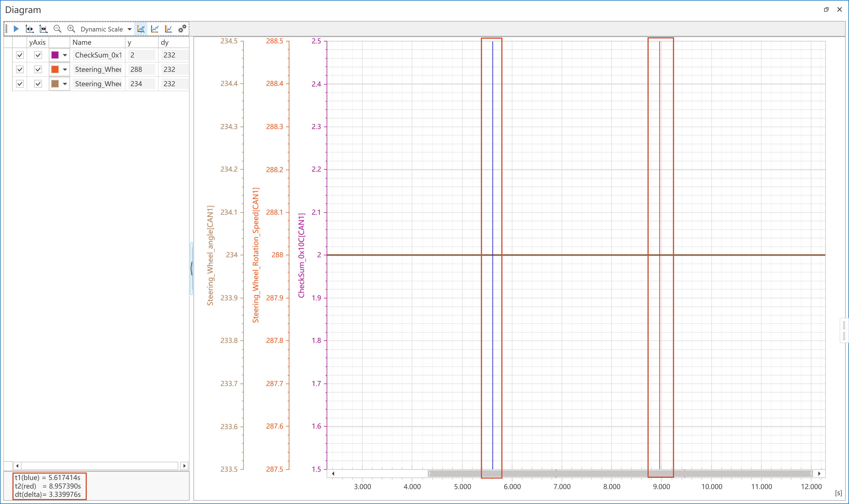Click the dt(delta) time readout
This screenshot has height=504, width=849.
tap(48, 494)
